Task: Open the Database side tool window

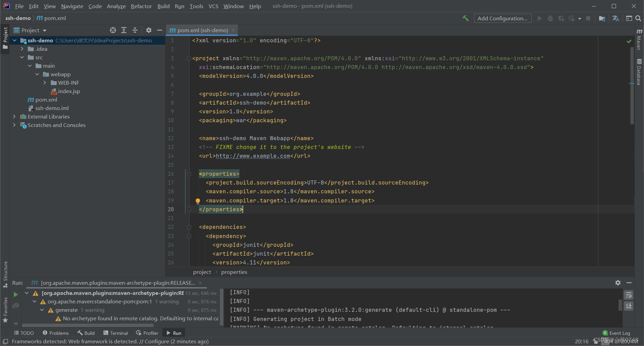Action: [x=639, y=72]
